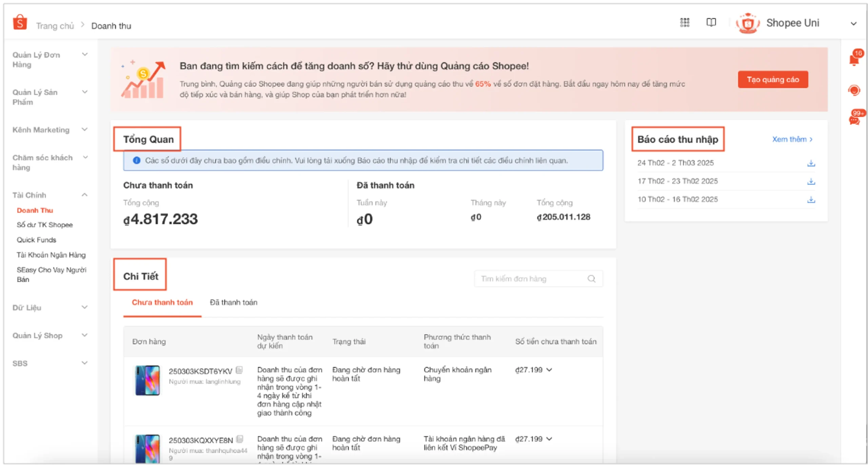
Task: Open Số dư TK Shopee
Action: (44, 225)
